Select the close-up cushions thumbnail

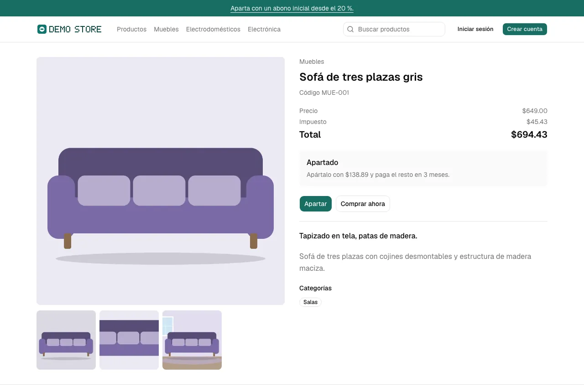point(129,340)
